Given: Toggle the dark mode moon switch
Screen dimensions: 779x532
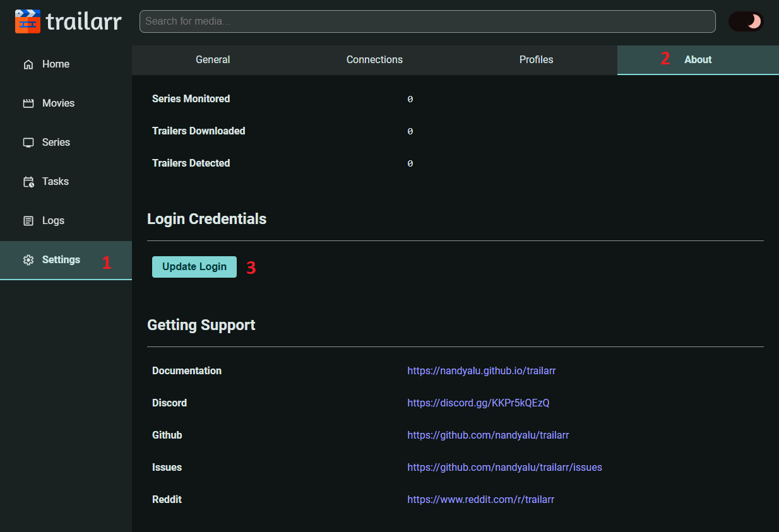Looking at the screenshot, I should point(746,21).
